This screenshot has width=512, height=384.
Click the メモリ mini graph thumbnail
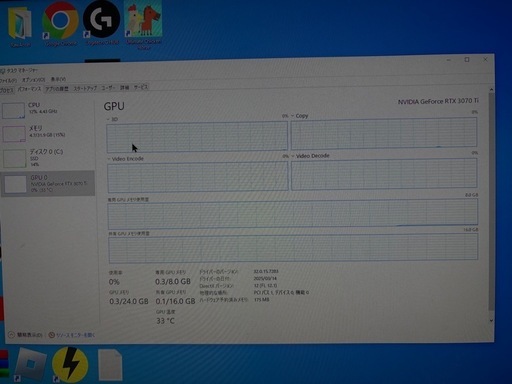[x=14, y=134]
